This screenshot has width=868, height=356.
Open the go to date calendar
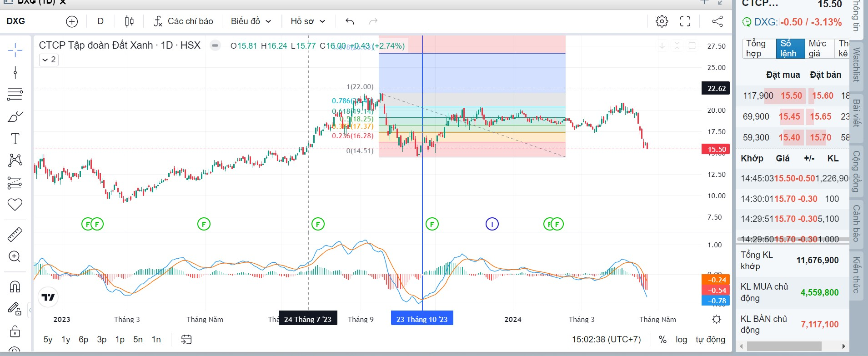coord(186,340)
